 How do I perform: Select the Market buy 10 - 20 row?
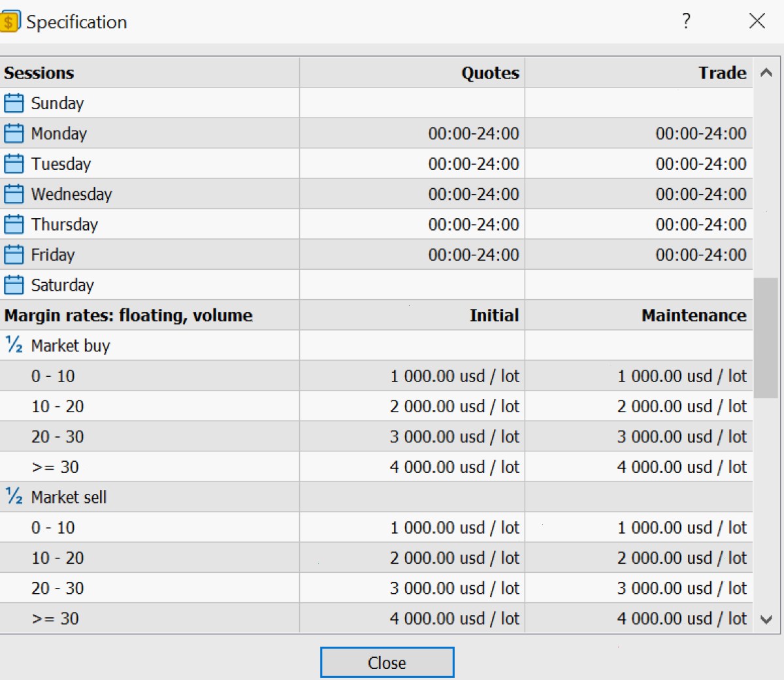pyautogui.click(x=376, y=406)
